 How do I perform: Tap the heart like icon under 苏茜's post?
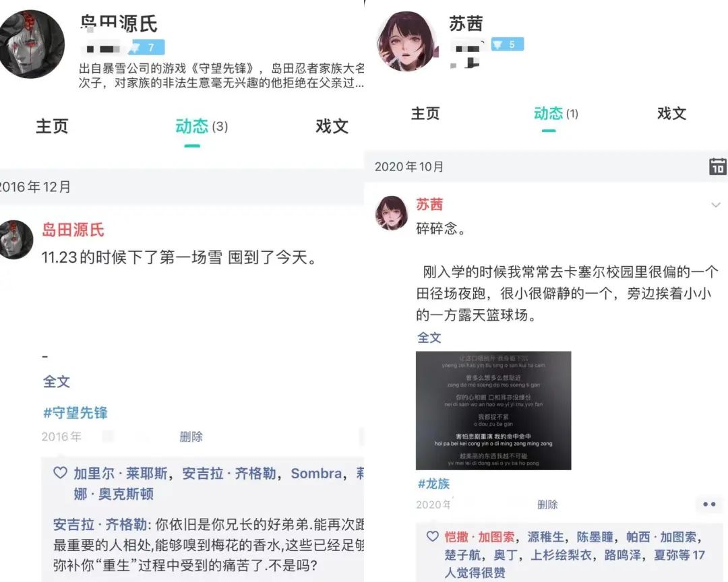tap(432, 536)
